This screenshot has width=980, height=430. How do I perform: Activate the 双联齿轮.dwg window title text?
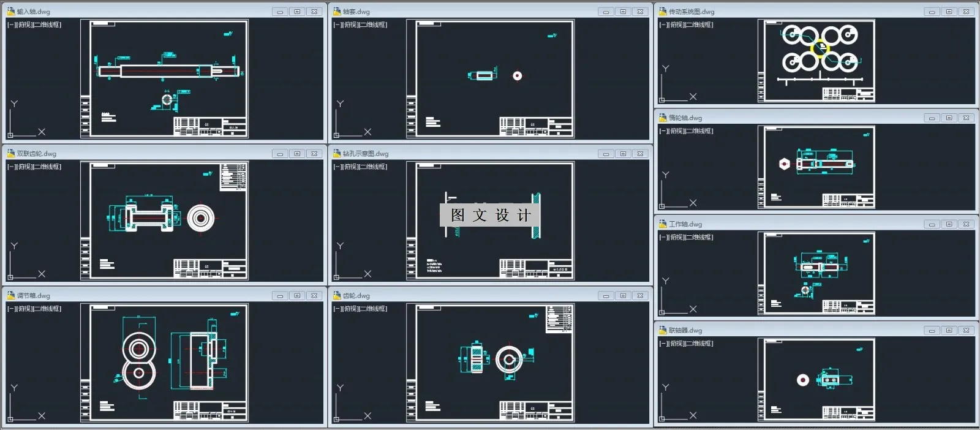point(37,154)
